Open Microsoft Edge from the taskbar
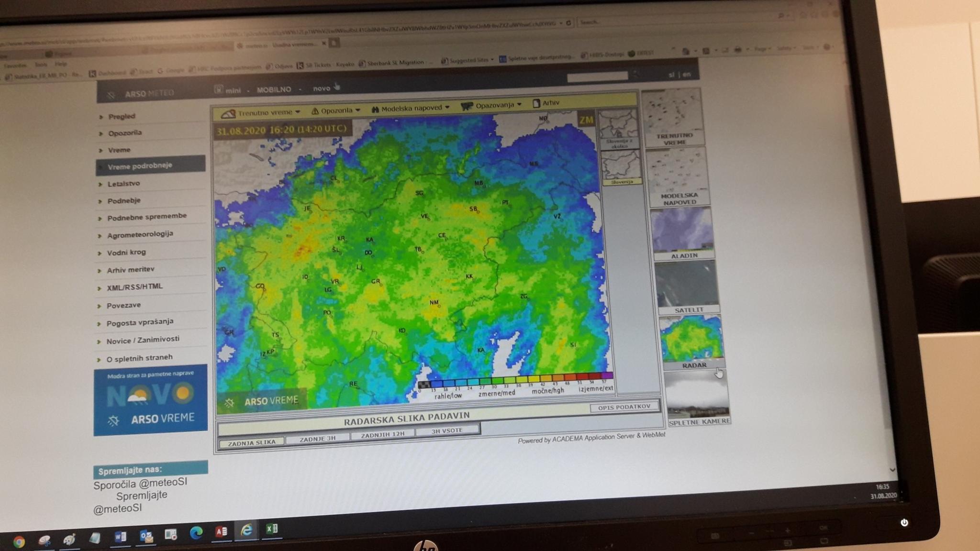Image resolution: width=980 pixels, height=551 pixels. (196, 533)
